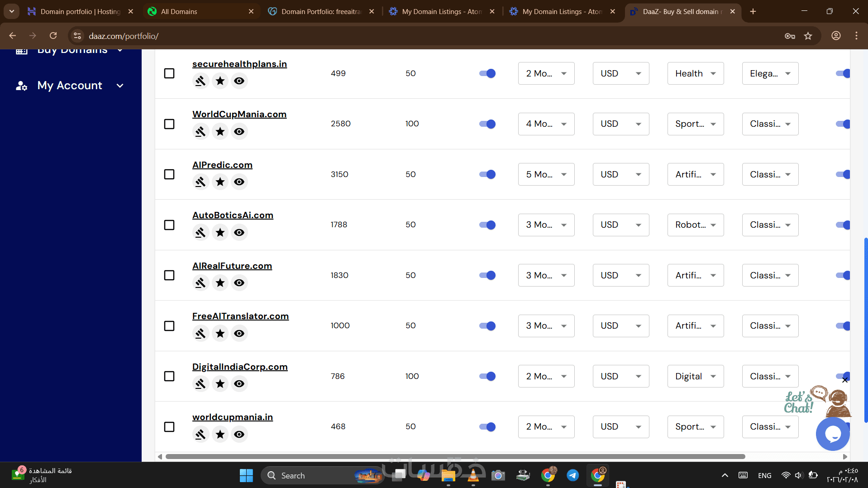Expand the Digital category dropdown

pyautogui.click(x=696, y=376)
